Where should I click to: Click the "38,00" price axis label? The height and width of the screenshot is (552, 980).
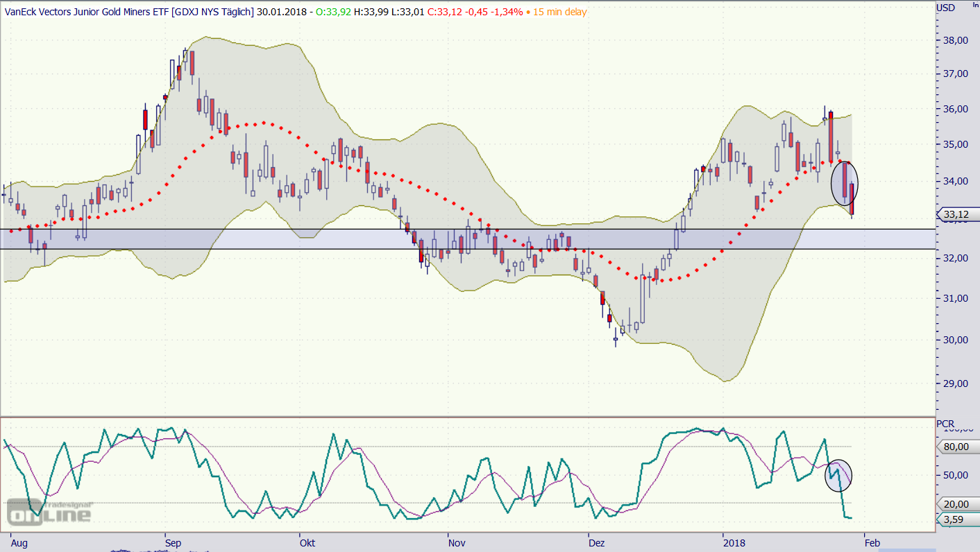[954, 40]
